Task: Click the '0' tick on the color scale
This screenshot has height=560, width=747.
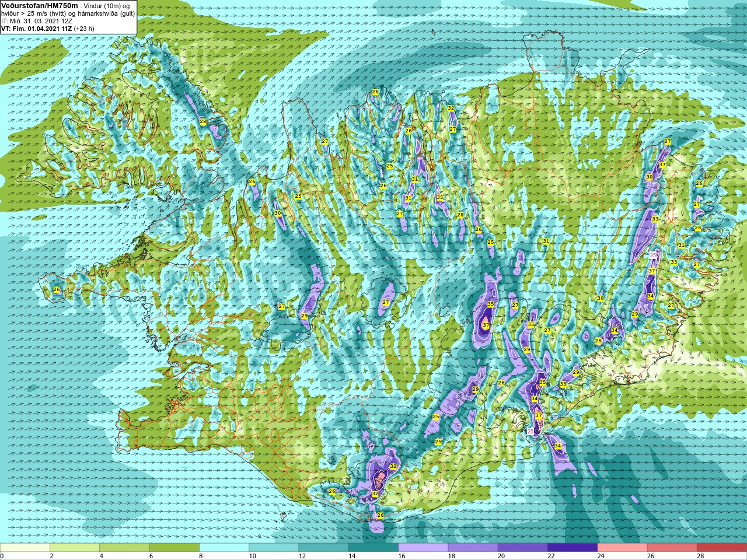Action: [x=2, y=556]
